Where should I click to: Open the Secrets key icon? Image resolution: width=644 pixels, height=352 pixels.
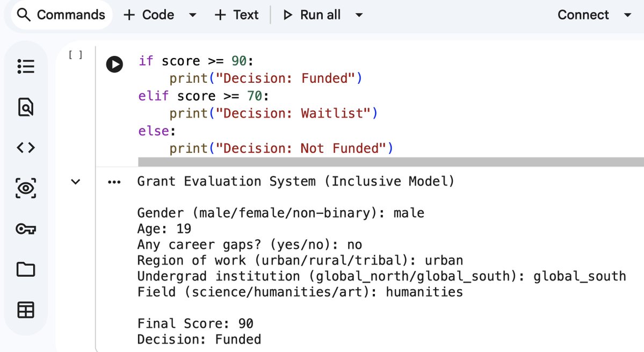click(x=26, y=229)
